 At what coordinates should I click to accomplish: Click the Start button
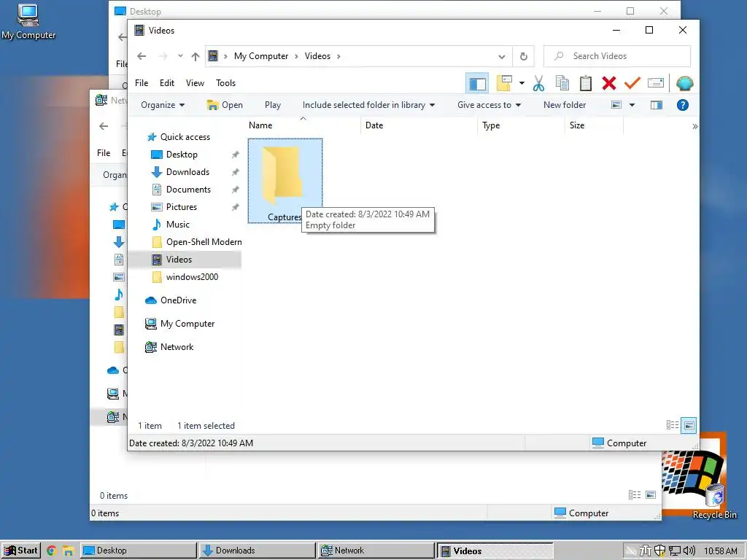point(21,551)
